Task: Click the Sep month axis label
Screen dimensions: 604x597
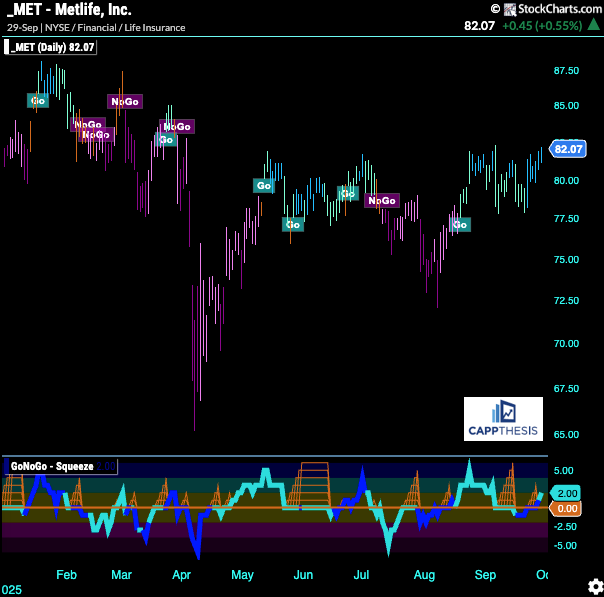Action: pyautogui.click(x=485, y=575)
